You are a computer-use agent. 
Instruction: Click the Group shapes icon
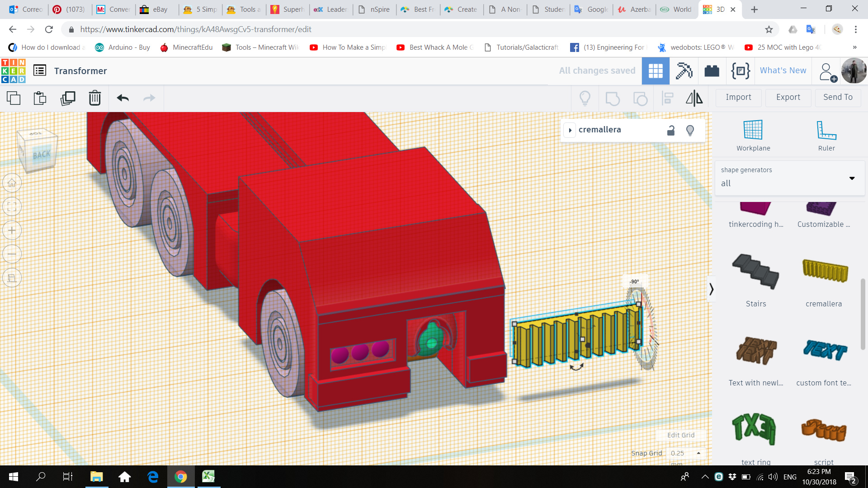613,98
